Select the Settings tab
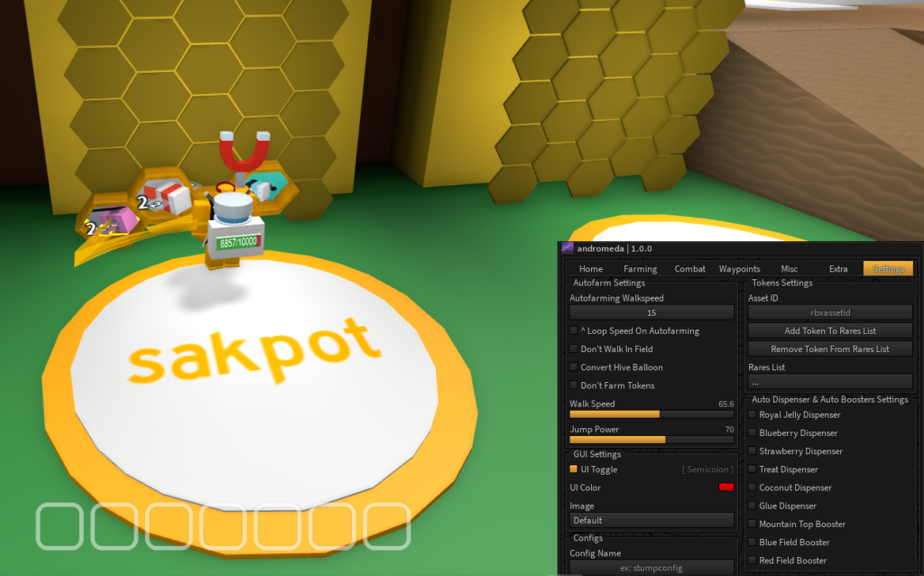 [x=888, y=269]
